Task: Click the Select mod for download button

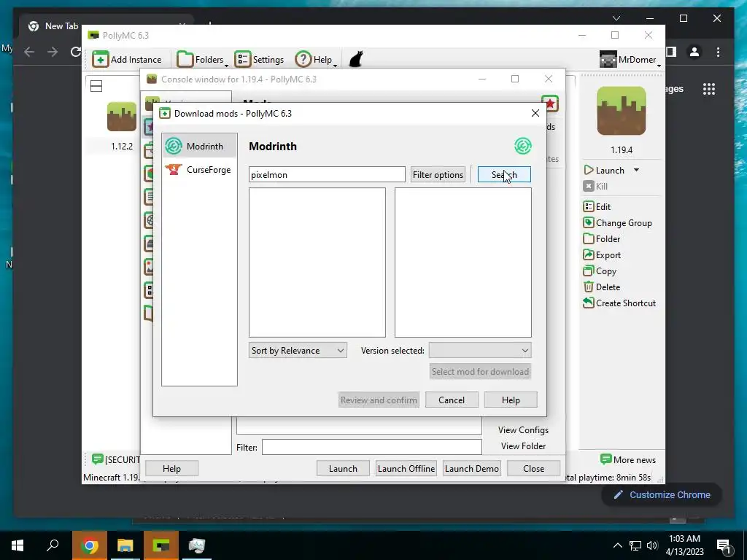Action: 480,371
